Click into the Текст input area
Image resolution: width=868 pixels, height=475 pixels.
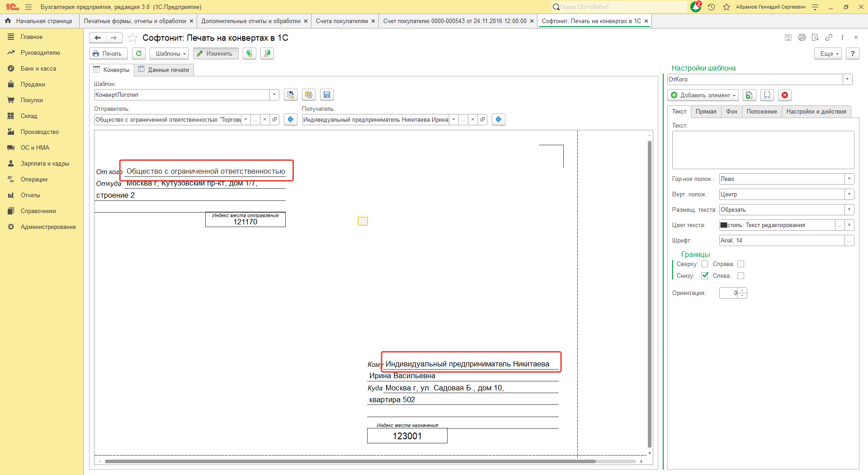[763, 150]
